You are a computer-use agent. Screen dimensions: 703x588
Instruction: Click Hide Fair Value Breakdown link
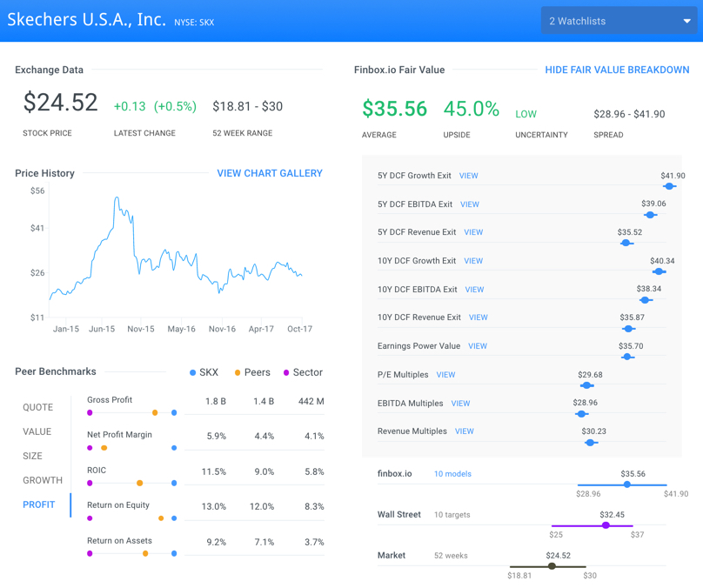617,70
